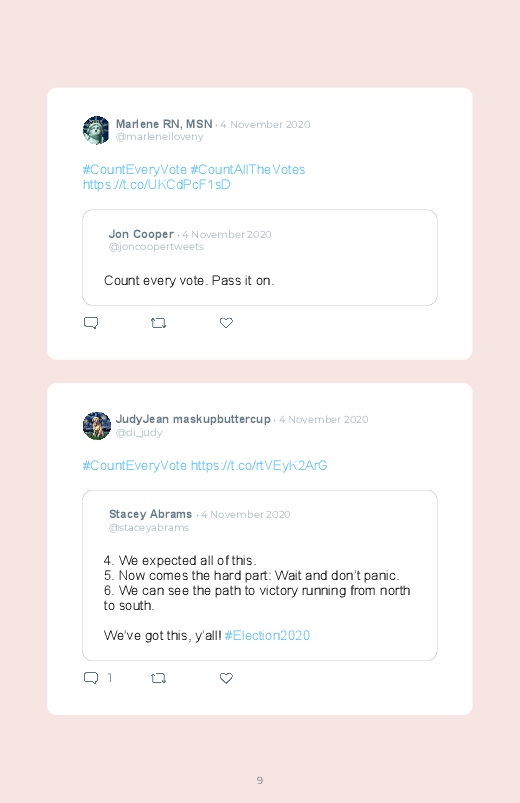The width and height of the screenshot is (520, 803).
Task: Click reply icon on Marlene's tweet
Action: [91, 323]
